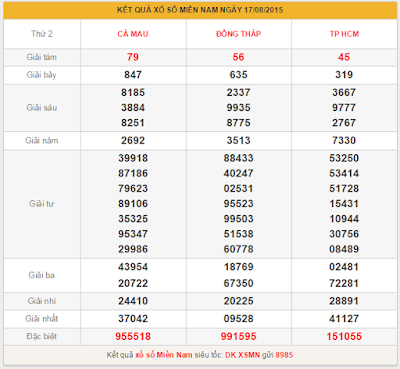Click the number 89106
This screenshot has width=400, height=369.
(x=133, y=204)
